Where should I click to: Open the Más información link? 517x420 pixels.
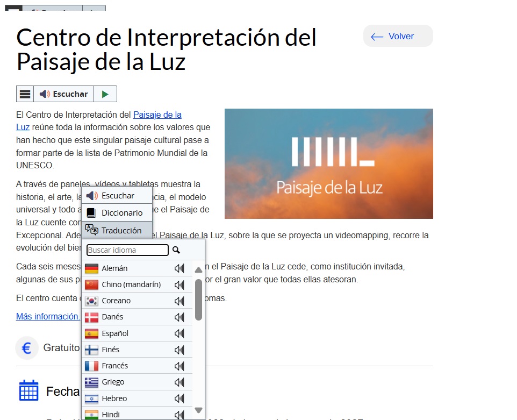[x=47, y=316]
